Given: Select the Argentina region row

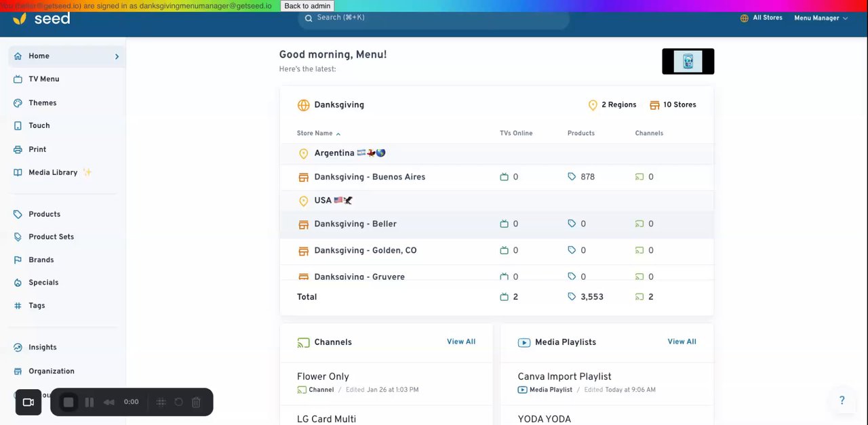Looking at the screenshot, I should coord(496,154).
